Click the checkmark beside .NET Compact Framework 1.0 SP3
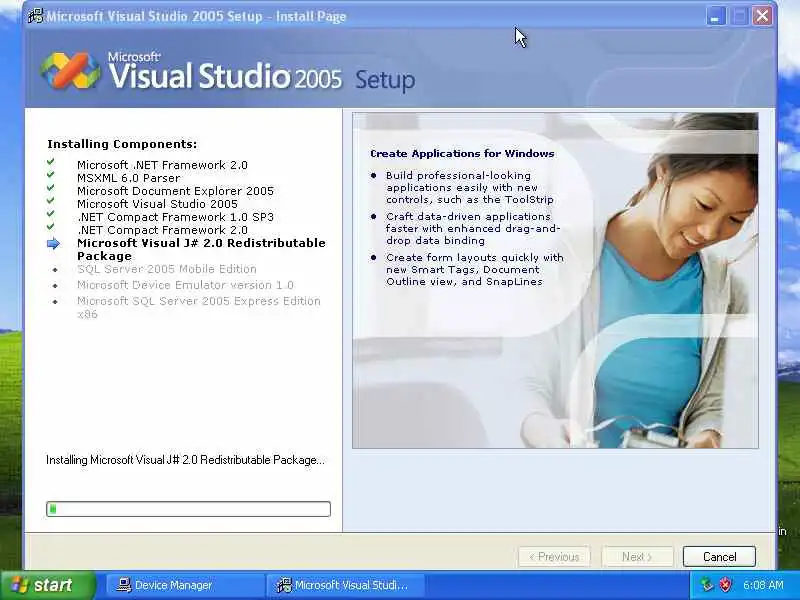The height and width of the screenshot is (600, 800). pos(51,214)
